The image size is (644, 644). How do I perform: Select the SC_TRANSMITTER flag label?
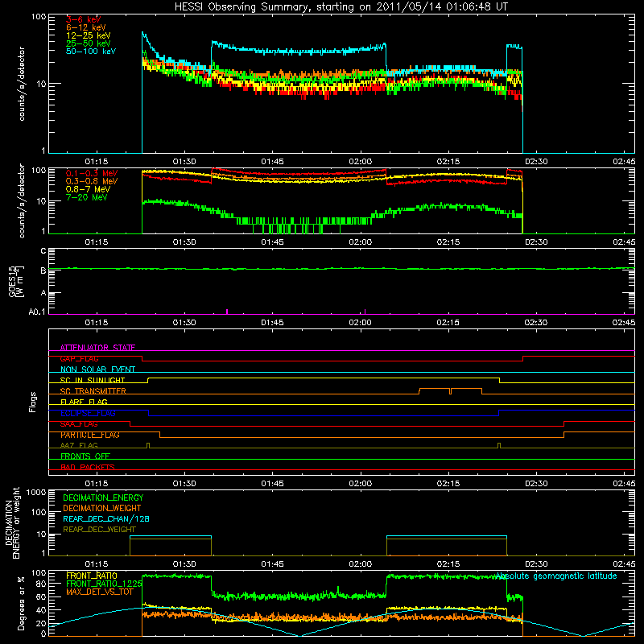coord(93,391)
